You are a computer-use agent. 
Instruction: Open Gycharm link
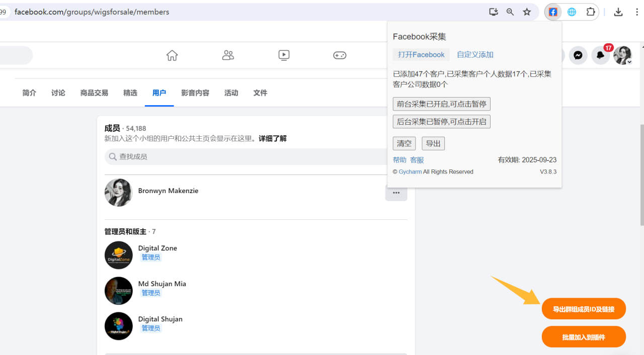coord(410,172)
